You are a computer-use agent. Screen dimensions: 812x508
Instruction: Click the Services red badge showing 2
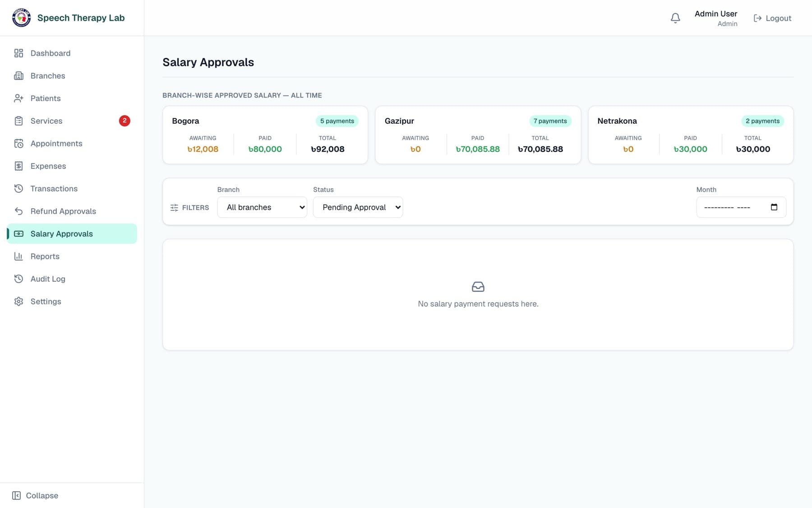click(x=125, y=121)
